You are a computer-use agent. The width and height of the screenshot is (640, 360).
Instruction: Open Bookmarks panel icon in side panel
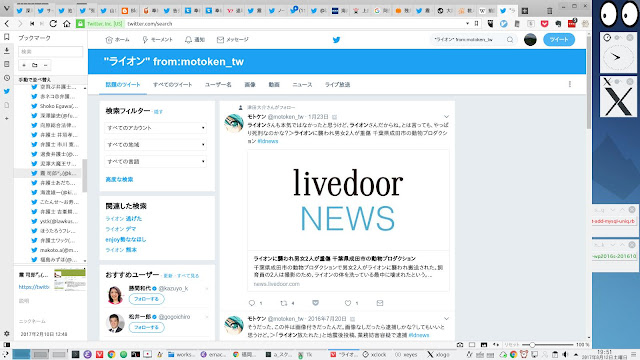(x=7, y=37)
